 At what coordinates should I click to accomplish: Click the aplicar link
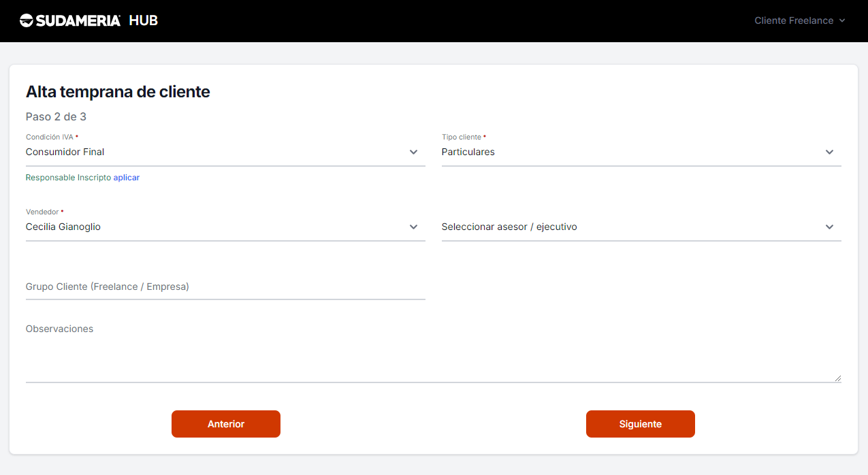(127, 178)
